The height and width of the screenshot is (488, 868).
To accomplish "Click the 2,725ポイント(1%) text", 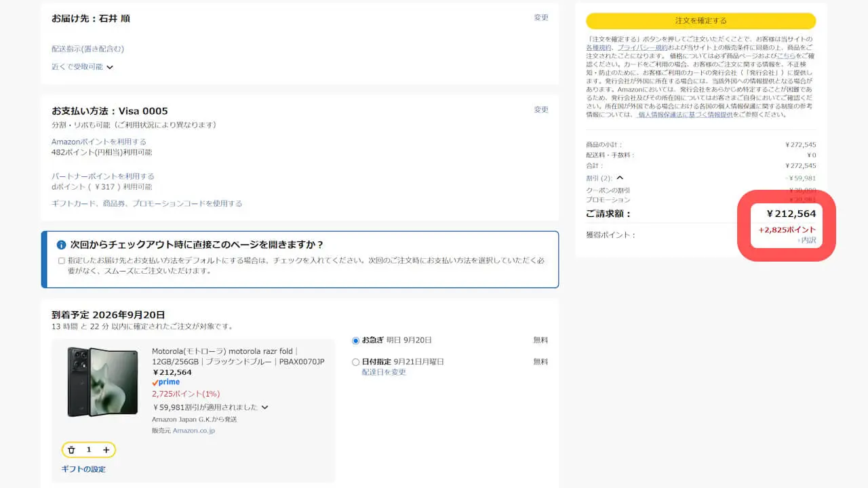I will pyautogui.click(x=186, y=394).
